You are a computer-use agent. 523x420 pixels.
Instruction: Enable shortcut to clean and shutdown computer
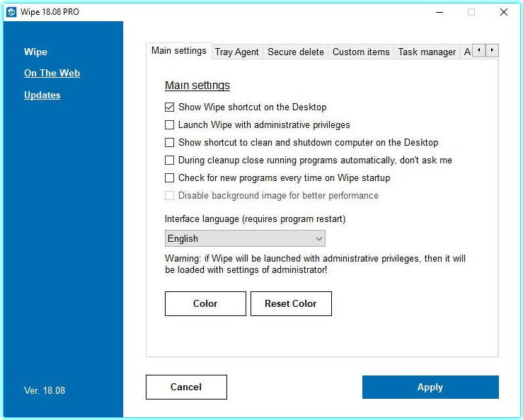(169, 142)
